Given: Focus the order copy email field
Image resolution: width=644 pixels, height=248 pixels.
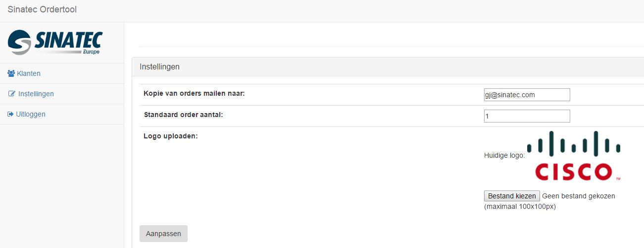Looking at the screenshot, I should coord(527,95).
